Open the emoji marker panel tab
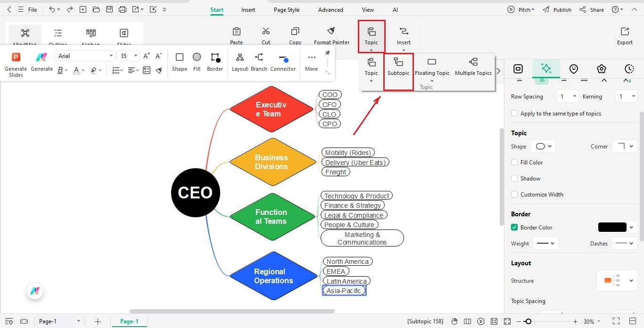Image resolution: width=644 pixels, height=328 pixels. coord(574,69)
